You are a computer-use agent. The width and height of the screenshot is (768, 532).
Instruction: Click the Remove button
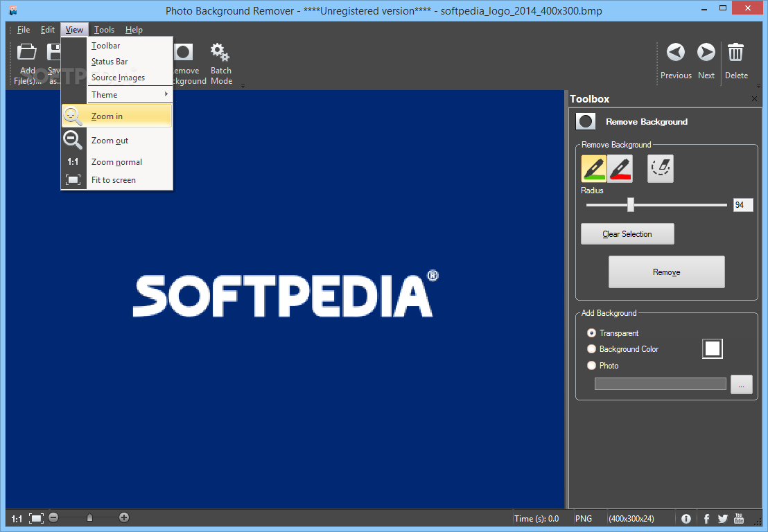pos(667,272)
